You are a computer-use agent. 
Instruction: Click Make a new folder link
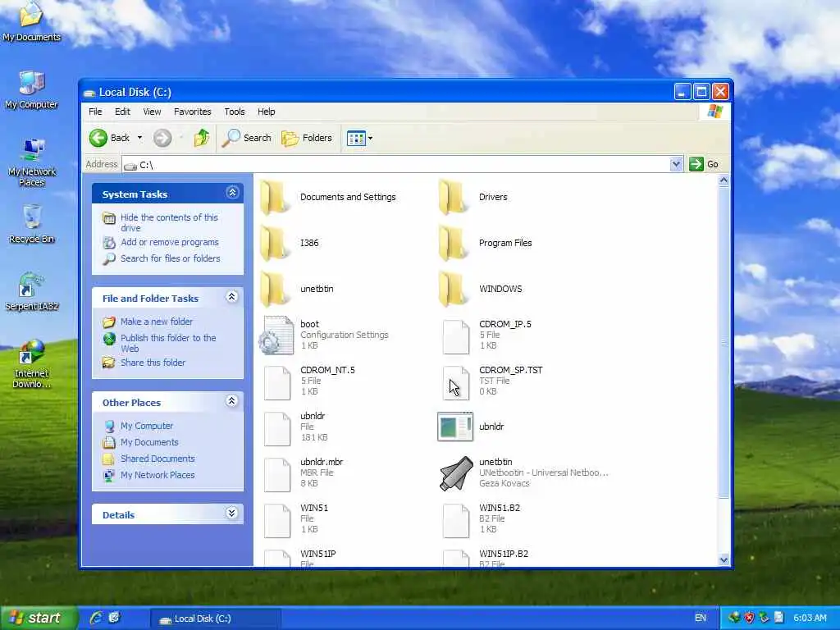coord(157,322)
